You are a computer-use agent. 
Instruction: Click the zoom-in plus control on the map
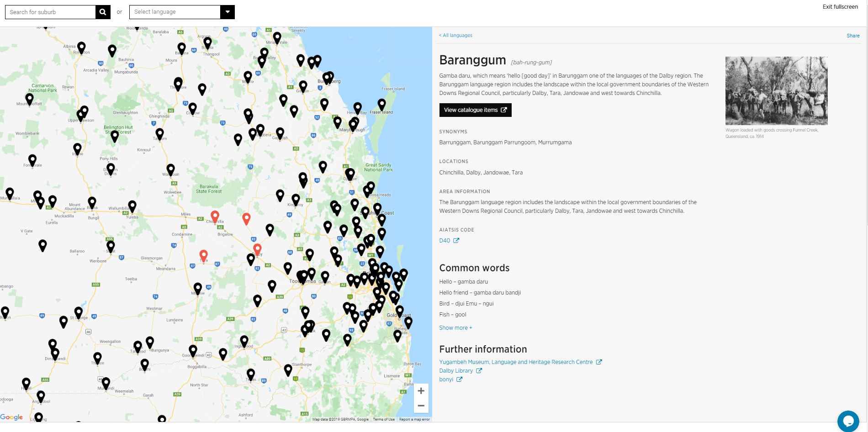tap(421, 390)
